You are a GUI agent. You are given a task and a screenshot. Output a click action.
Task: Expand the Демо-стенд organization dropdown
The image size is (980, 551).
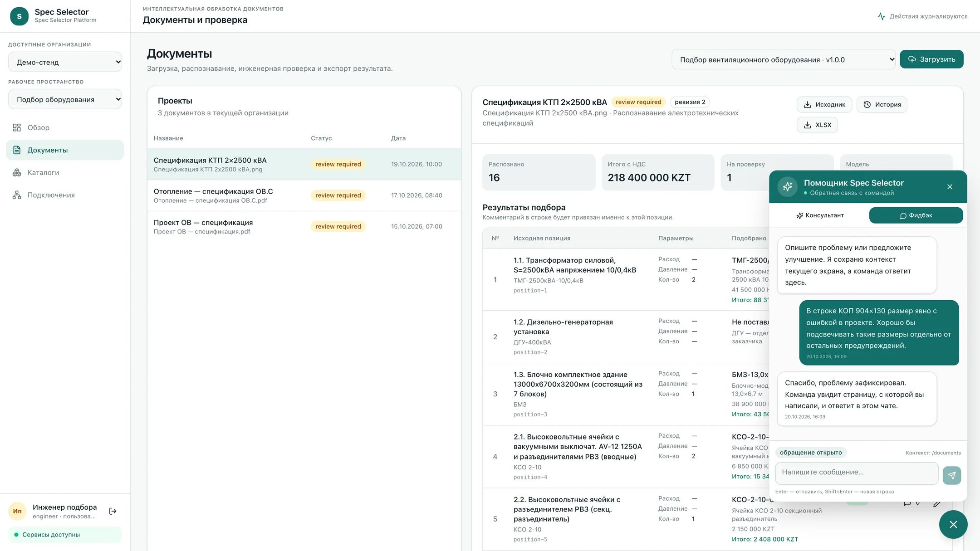pyautogui.click(x=65, y=62)
